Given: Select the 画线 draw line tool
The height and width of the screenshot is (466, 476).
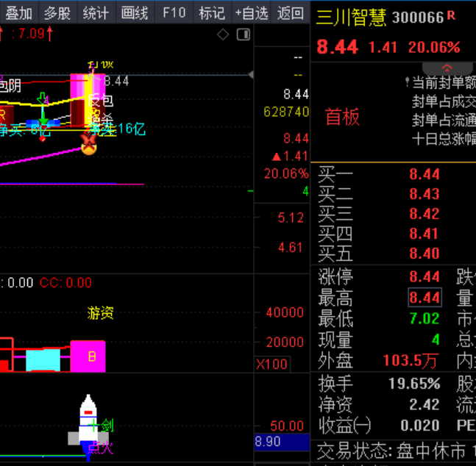Looking at the screenshot, I should (135, 13).
